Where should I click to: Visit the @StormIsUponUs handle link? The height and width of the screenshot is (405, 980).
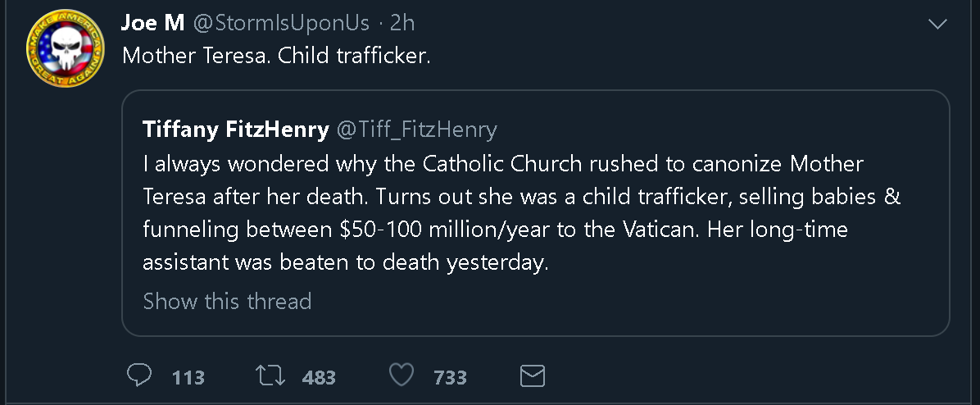pos(280,23)
